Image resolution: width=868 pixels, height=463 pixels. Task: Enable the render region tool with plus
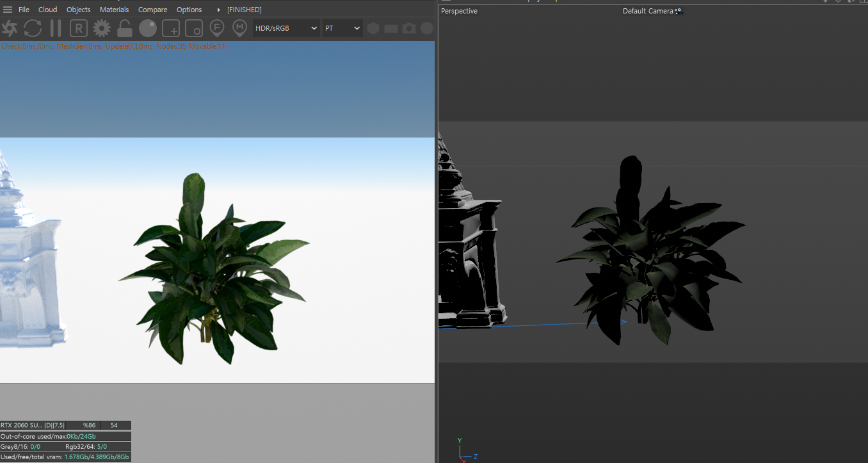pyautogui.click(x=171, y=28)
